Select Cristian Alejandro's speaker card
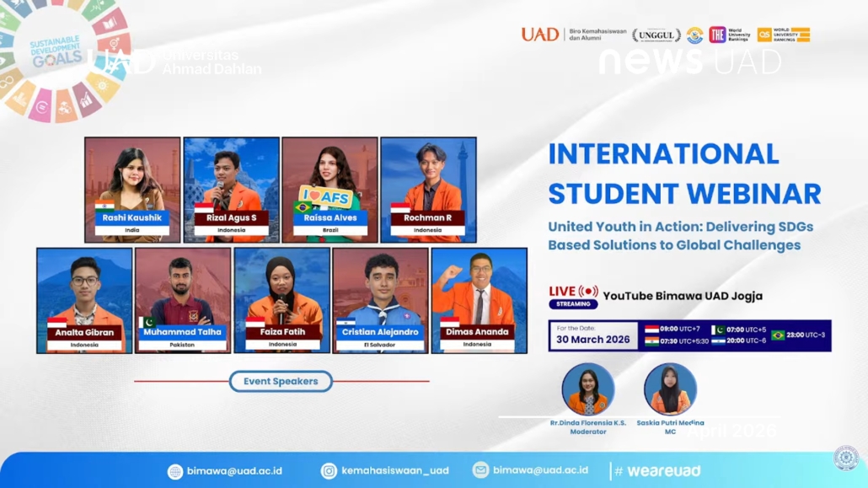Screen dimensions: 868x488 pyautogui.click(x=380, y=299)
